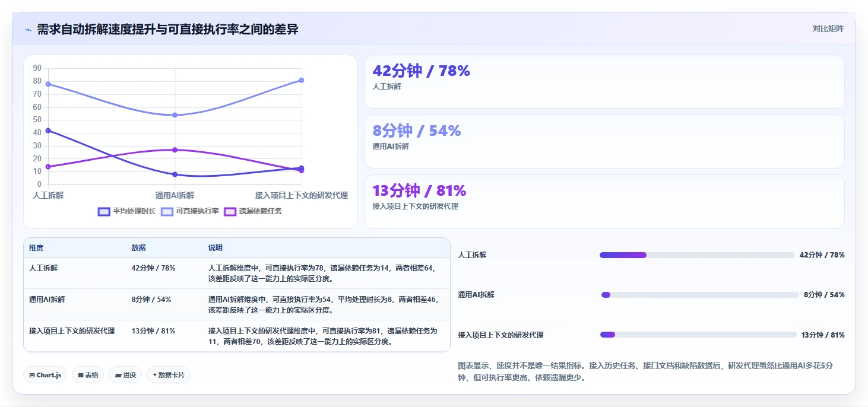
Task: Click the 说明 table column header
Action: click(x=216, y=248)
